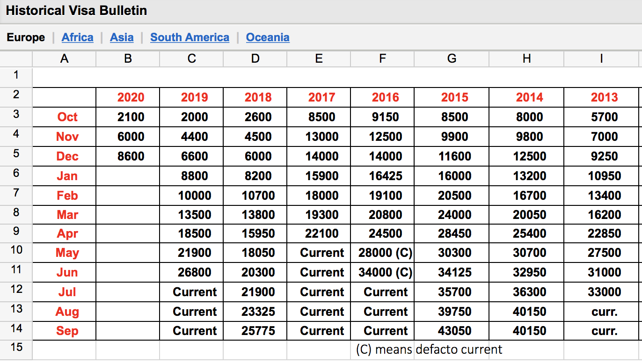
Task: Click the cell containing 28000 (C)
Action: click(x=382, y=253)
